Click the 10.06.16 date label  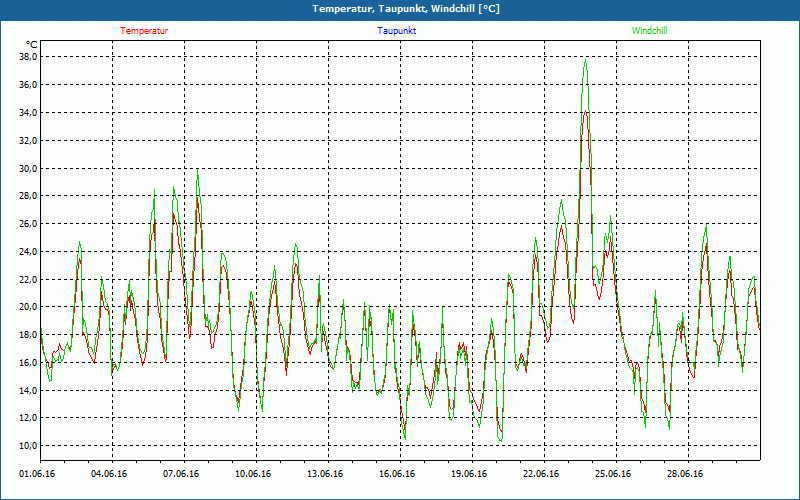(253, 474)
